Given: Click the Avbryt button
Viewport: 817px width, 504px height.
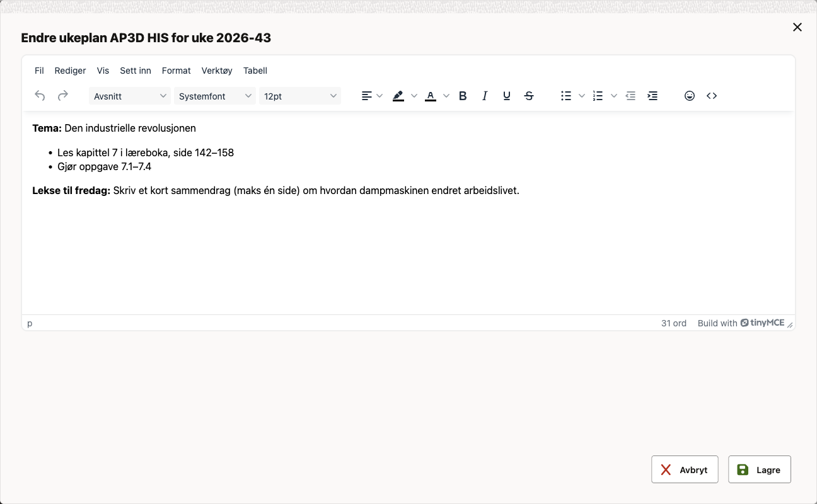Looking at the screenshot, I should [685, 469].
